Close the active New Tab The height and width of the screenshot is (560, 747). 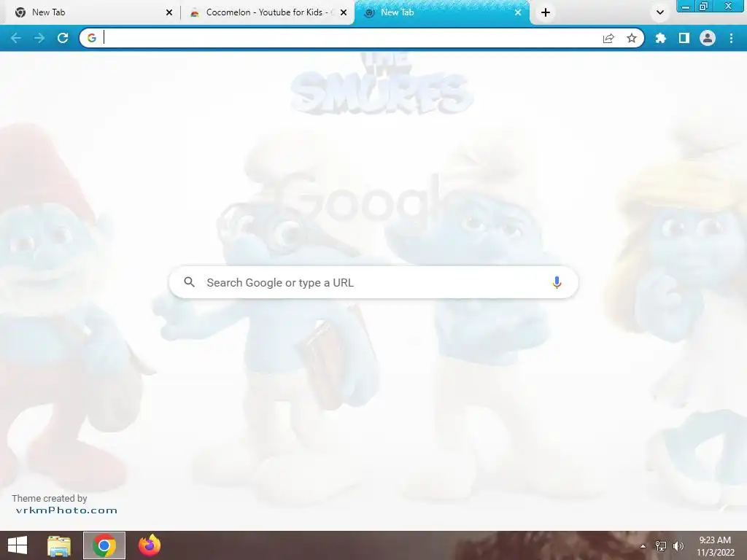coord(518,12)
